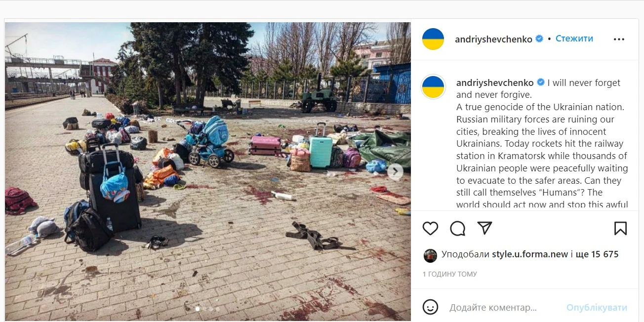Open the three-dot more options menu
Image resolution: width=644 pixels, height=322 pixels.
pos(619,40)
